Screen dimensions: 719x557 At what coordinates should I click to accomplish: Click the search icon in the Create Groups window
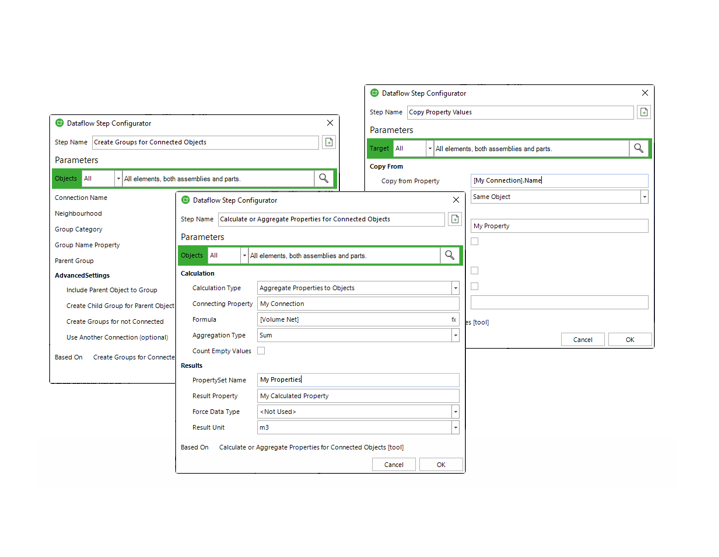323,178
